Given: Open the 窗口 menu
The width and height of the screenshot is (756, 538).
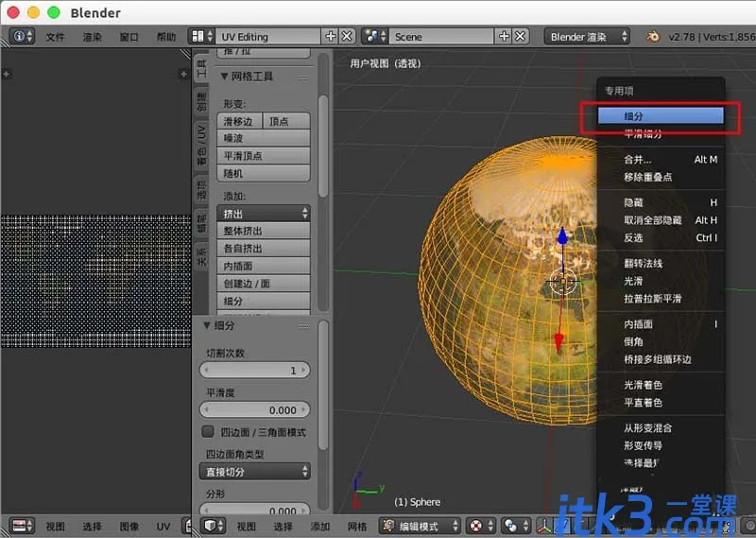Looking at the screenshot, I should click(129, 37).
